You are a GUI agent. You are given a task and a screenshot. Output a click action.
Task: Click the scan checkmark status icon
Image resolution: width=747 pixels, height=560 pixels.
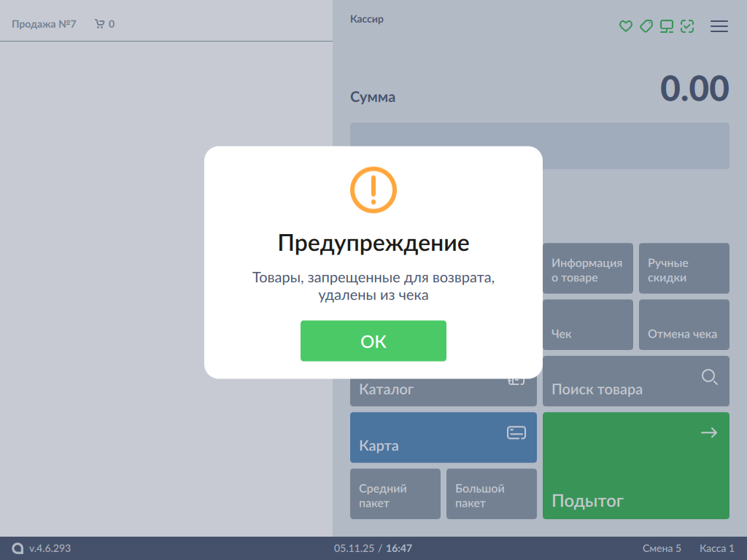click(x=686, y=26)
